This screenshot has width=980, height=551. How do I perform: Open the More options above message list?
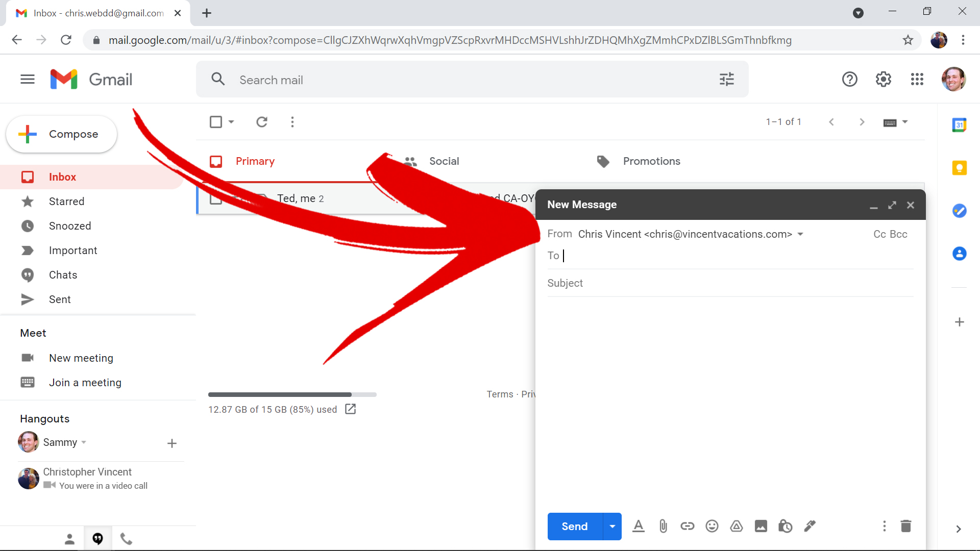(x=292, y=122)
